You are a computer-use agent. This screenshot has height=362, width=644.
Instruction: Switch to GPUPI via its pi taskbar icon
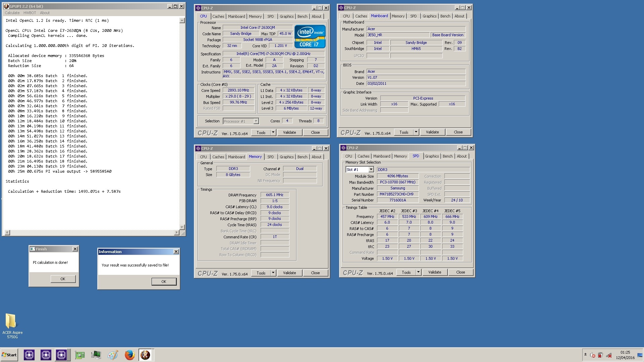pos(146,355)
